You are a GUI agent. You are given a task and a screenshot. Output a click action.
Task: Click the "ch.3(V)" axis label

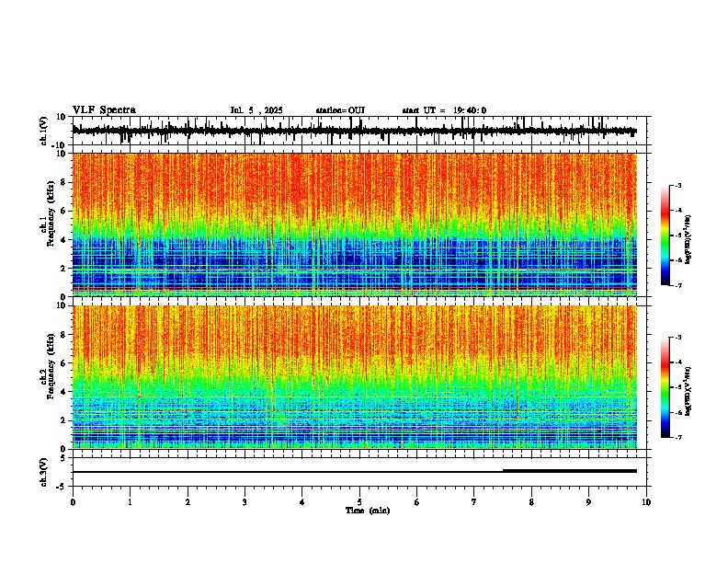[x=44, y=472]
